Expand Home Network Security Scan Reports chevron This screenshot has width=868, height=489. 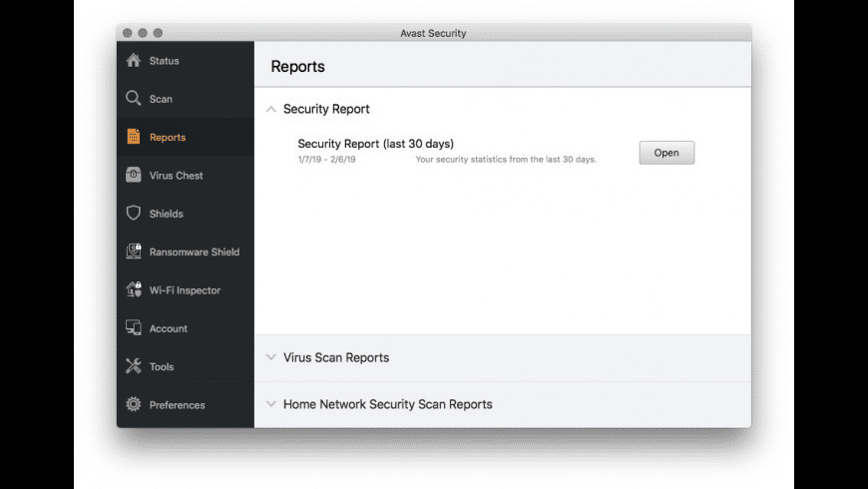pyautogui.click(x=270, y=404)
